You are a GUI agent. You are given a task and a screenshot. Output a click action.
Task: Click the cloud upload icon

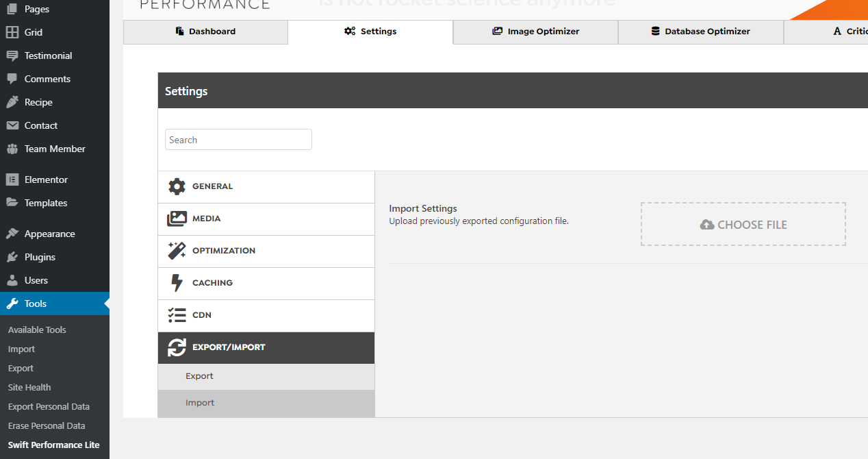[707, 225]
